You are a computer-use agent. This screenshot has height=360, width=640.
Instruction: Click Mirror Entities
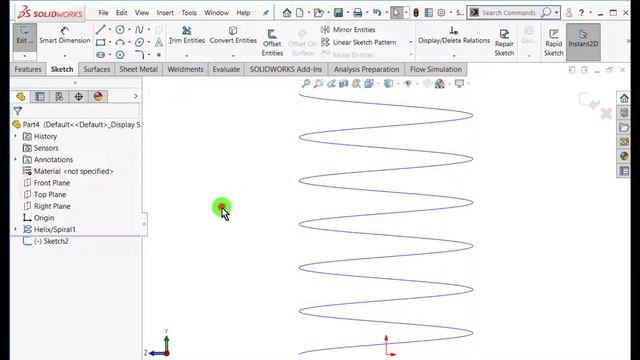point(348,30)
